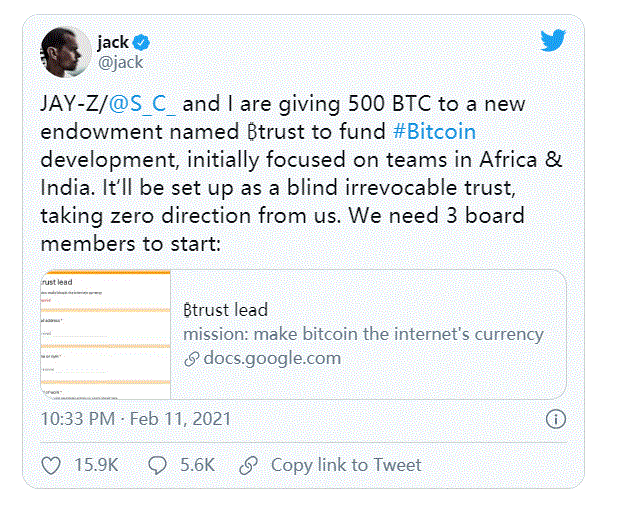Like the tweet with the heart icon

[x=51, y=465]
